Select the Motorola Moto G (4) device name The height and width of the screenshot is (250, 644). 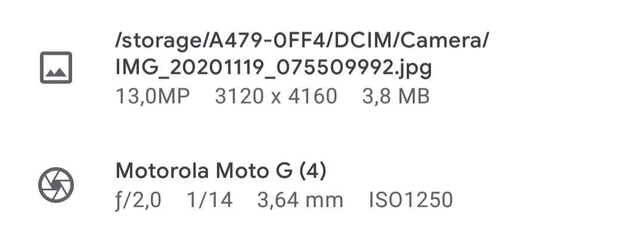[221, 171]
